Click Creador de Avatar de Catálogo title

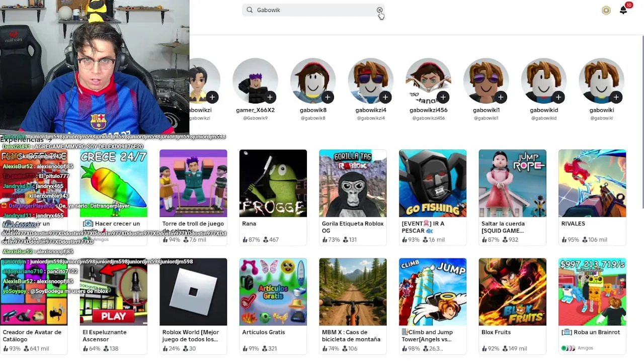[32, 336]
